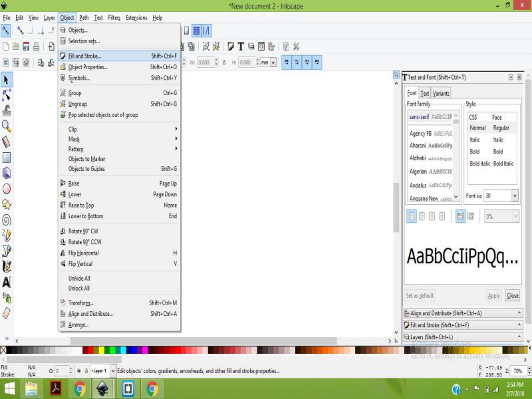Select the Star polygon tool

[x=6, y=204]
